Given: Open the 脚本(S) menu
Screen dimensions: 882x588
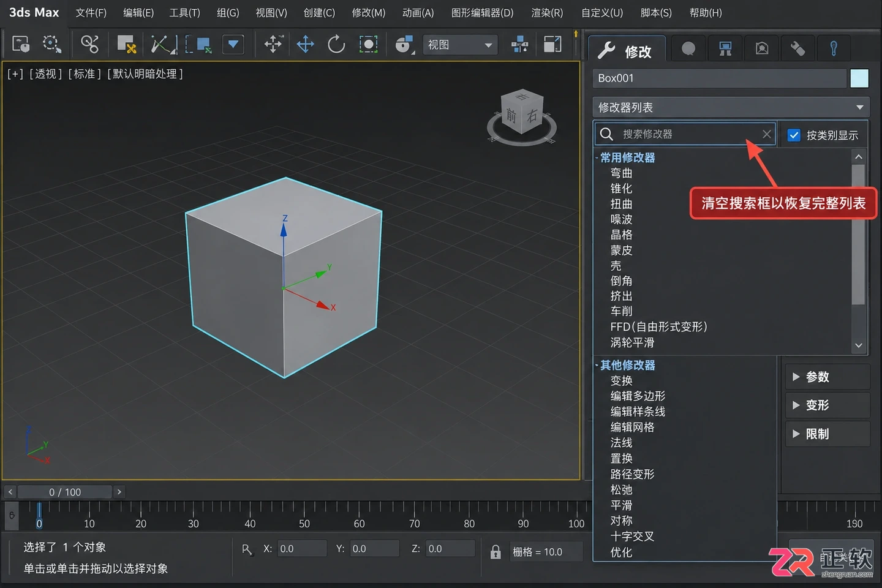Looking at the screenshot, I should tap(656, 13).
